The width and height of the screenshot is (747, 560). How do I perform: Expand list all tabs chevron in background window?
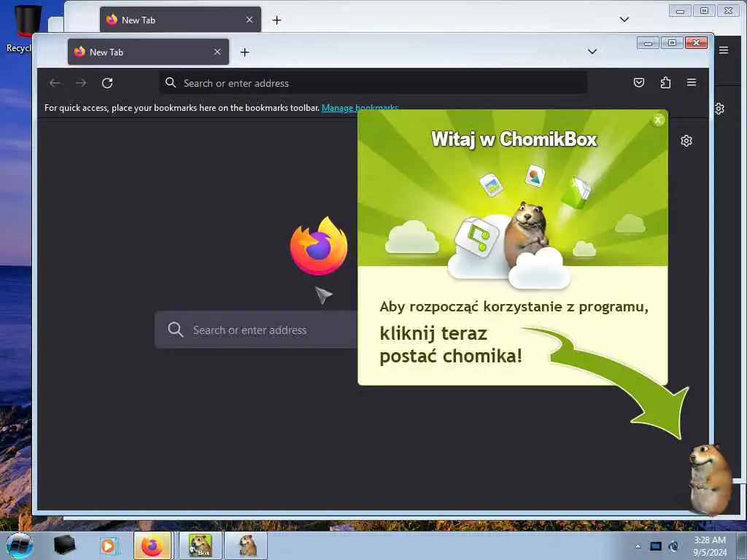624,20
